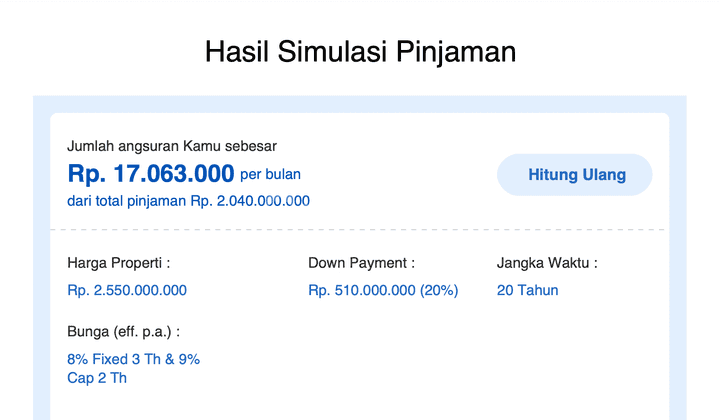This screenshot has height=420, width=720.
Task: Click the light blue panel border area
Action: click(x=41, y=257)
